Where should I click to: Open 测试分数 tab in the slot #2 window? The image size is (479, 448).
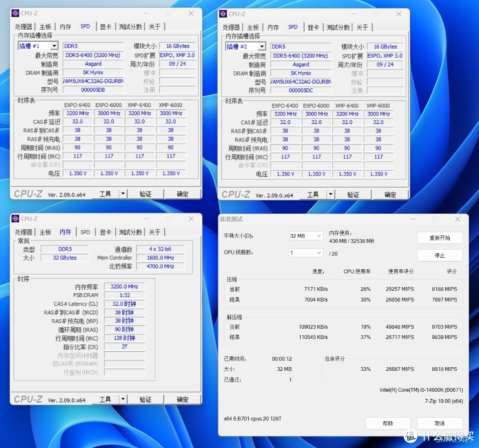[338, 28]
